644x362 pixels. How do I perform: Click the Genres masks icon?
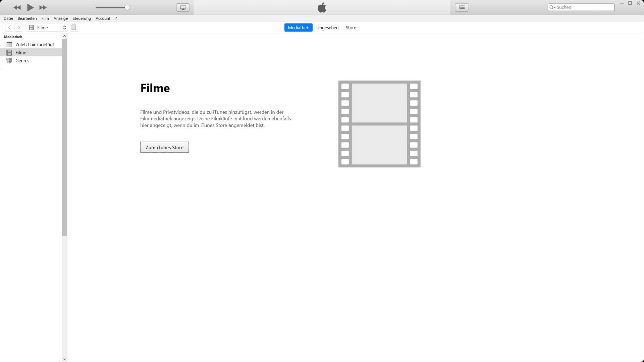pyautogui.click(x=9, y=61)
